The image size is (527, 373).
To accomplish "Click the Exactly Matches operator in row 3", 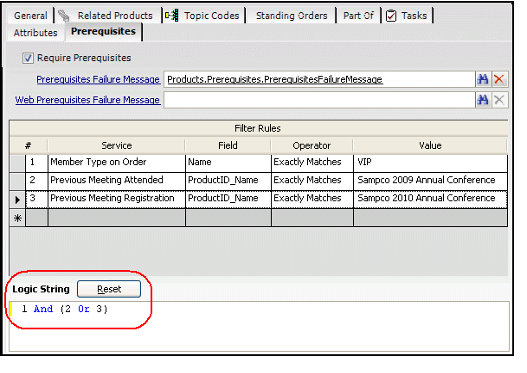I will [312, 199].
